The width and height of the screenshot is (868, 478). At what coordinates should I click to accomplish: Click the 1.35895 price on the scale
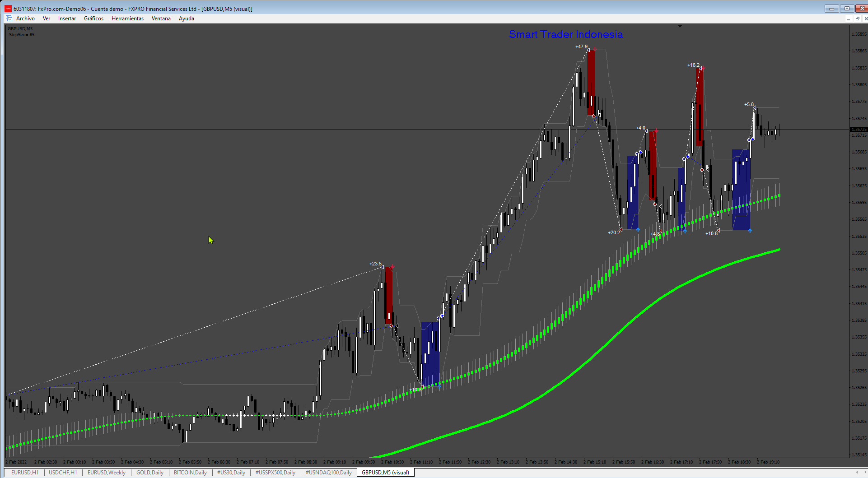click(859, 34)
